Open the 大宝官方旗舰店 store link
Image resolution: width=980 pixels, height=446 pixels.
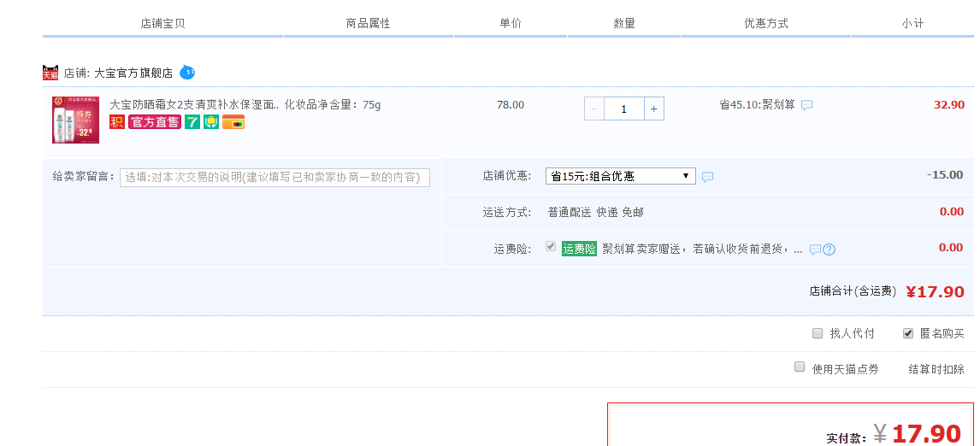[133, 73]
